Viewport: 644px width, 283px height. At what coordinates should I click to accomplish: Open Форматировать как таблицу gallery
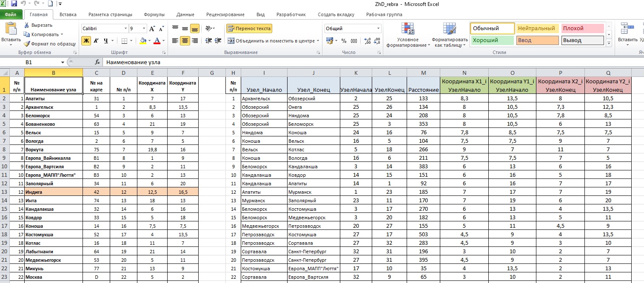coord(449,35)
